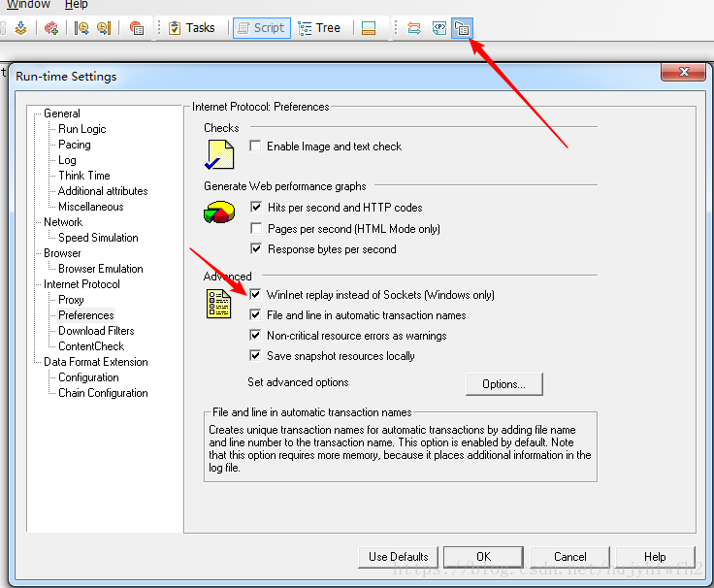Uncheck Save snapshot resources locally

click(x=255, y=356)
